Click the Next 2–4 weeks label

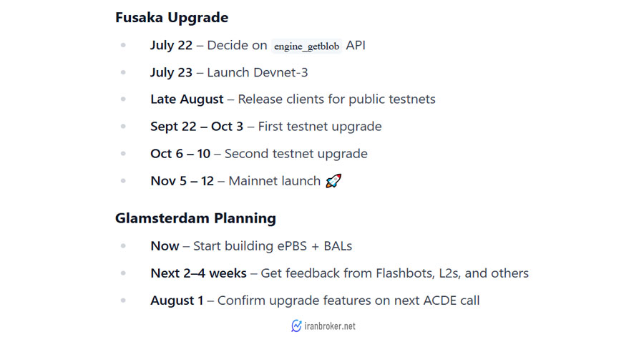pos(198,273)
